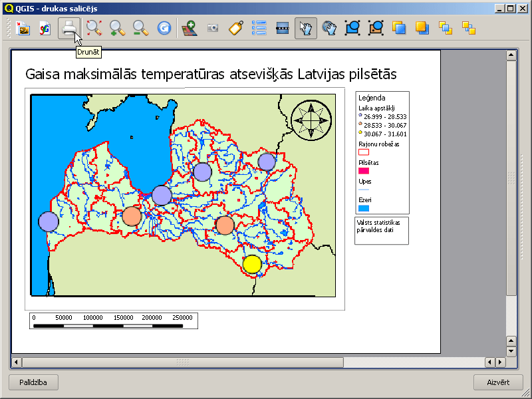Click the Export as SVG icon
Image resolution: width=532 pixels, height=399 pixels.
pos(45,29)
